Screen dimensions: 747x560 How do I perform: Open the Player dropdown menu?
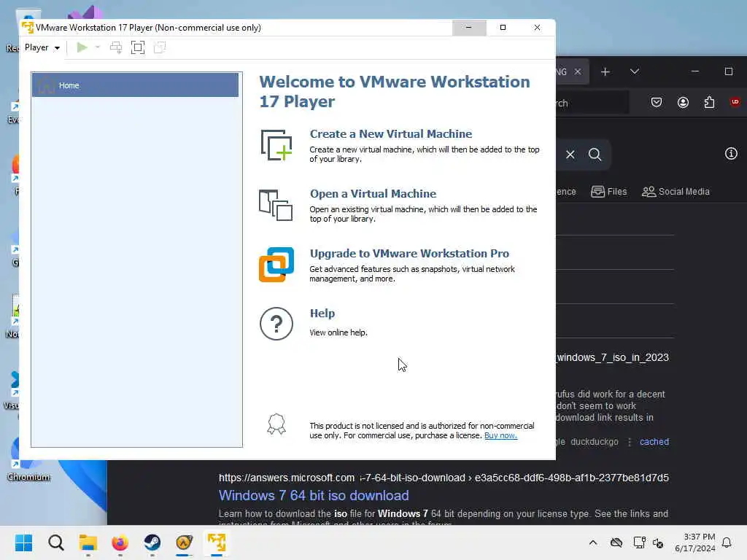42,47
